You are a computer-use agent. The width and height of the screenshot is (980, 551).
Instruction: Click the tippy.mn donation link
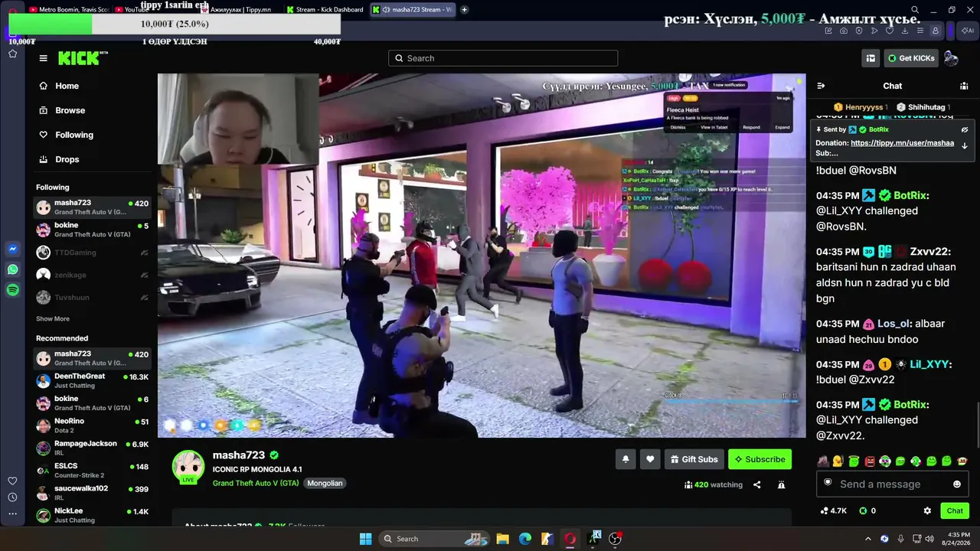(x=902, y=143)
